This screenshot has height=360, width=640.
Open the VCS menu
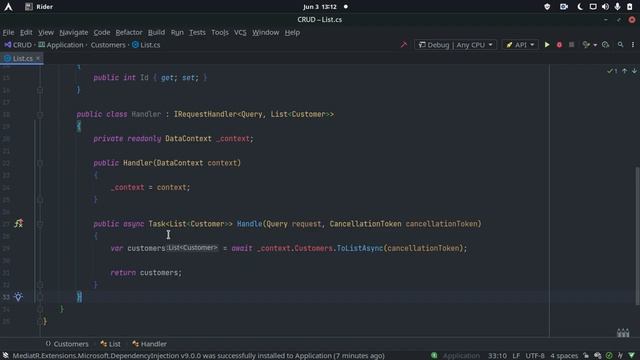pos(240,32)
